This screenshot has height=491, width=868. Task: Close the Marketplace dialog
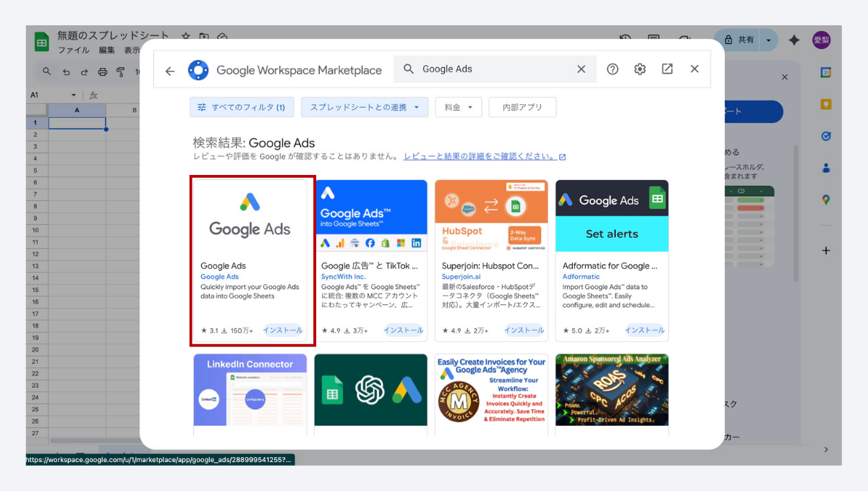[x=694, y=69]
